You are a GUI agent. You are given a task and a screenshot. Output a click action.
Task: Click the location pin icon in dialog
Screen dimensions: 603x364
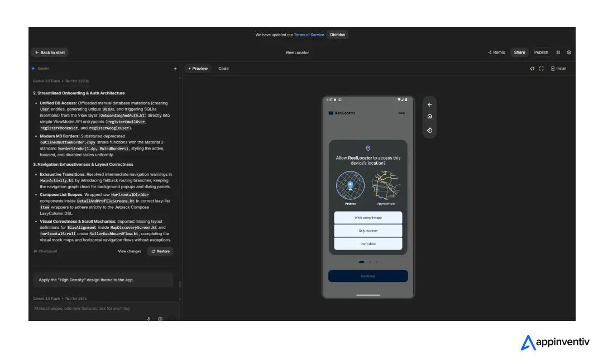(368, 149)
